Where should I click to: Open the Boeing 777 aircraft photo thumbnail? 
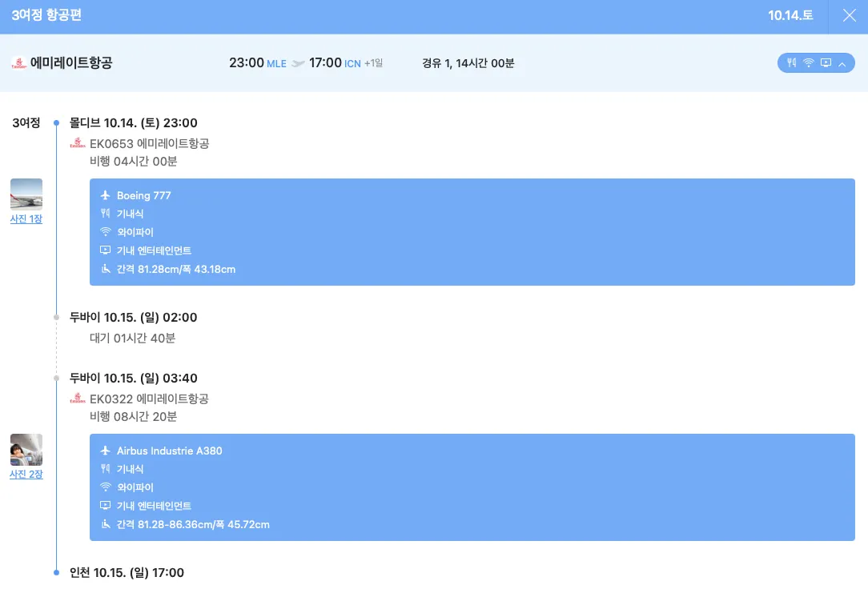26,194
